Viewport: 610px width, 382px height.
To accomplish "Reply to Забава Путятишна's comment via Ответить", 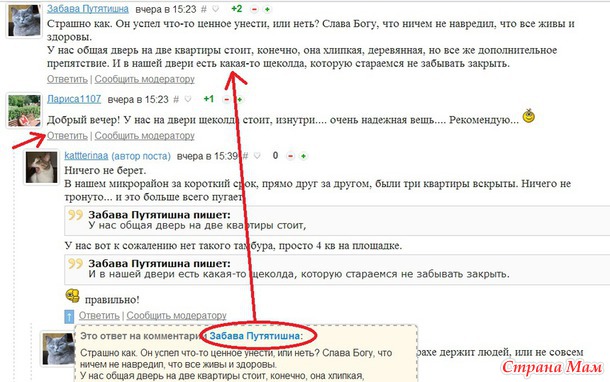I will [x=67, y=79].
